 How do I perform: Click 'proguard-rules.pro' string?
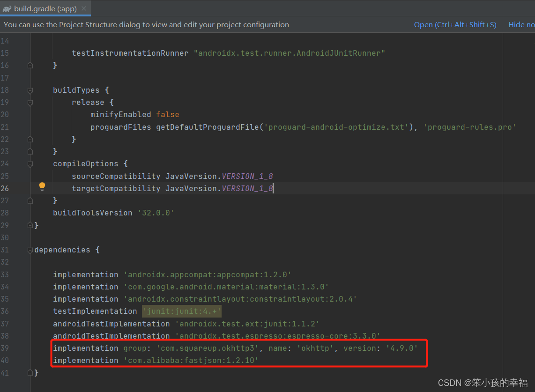469,127
